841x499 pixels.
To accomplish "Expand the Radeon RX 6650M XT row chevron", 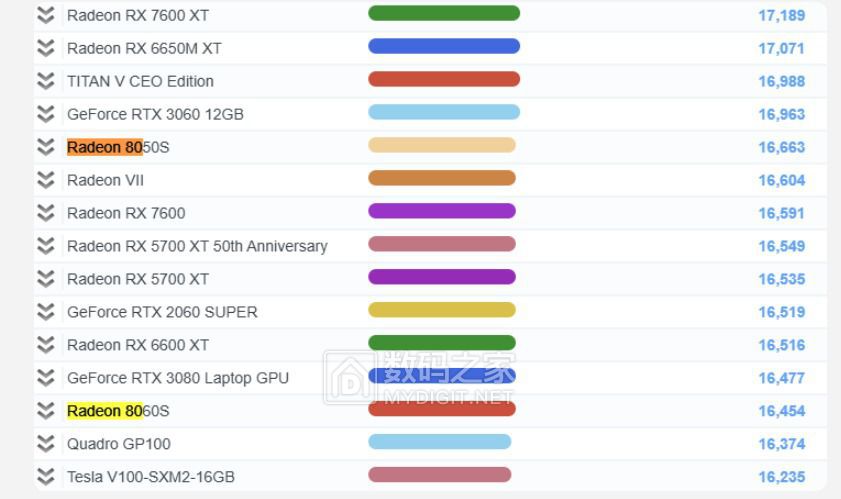I will tap(46, 48).
